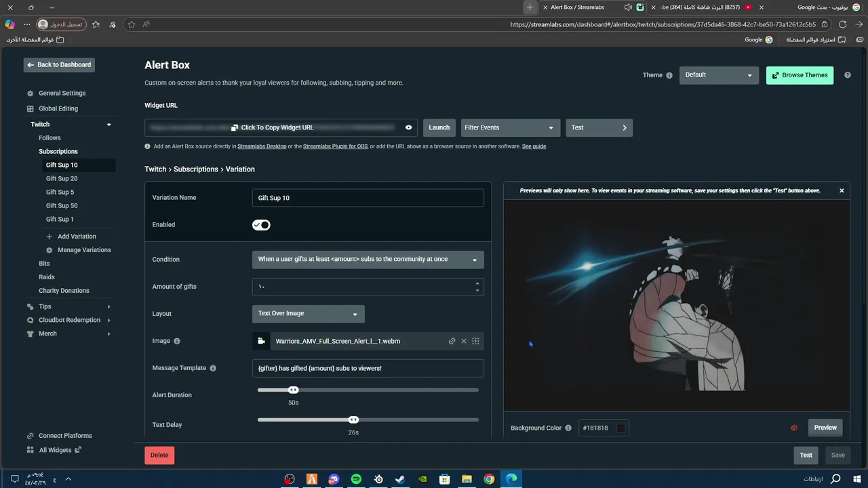Image resolution: width=868 pixels, height=488 pixels.
Task: Increase Amount of gifts with up arrow
Action: 477,283
